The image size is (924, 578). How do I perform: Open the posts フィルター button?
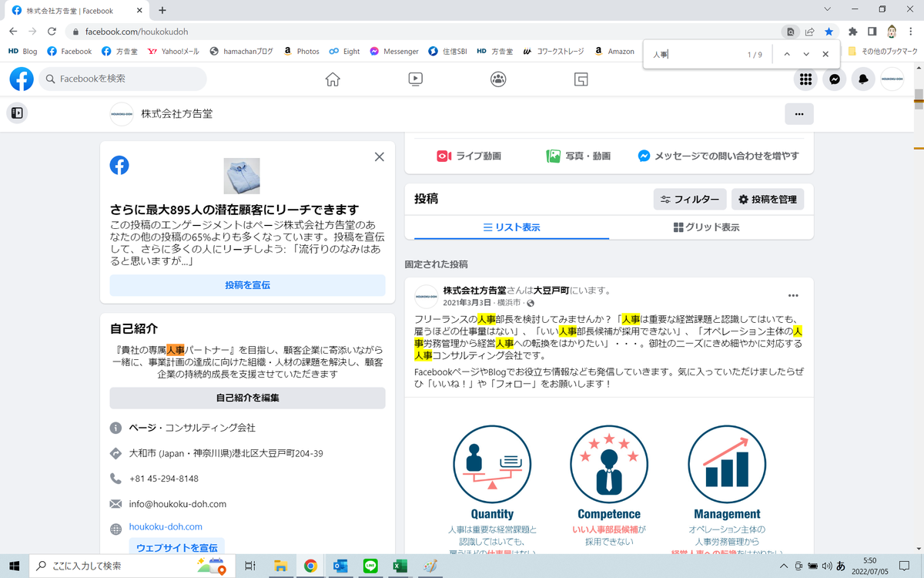[x=689, y=199]
